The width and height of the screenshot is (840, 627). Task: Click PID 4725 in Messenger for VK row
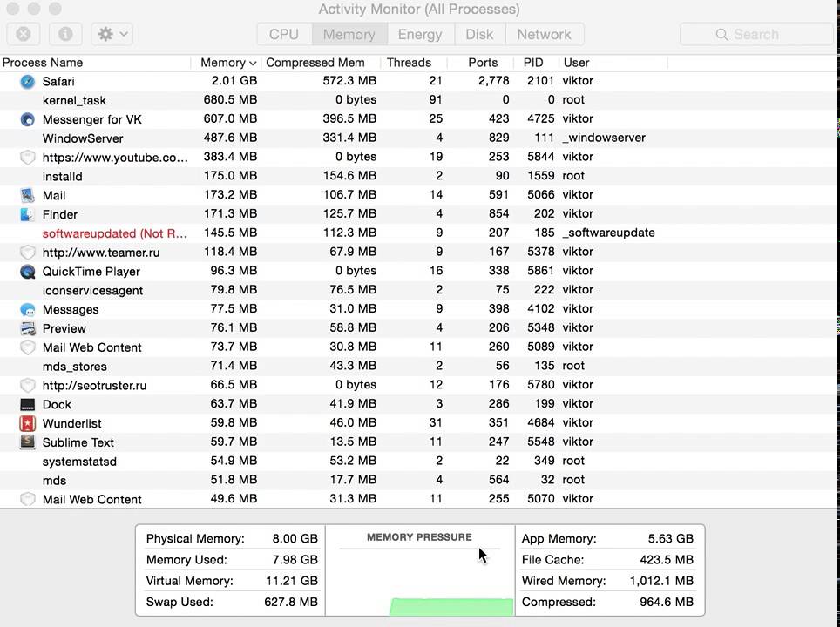(540, 118)
